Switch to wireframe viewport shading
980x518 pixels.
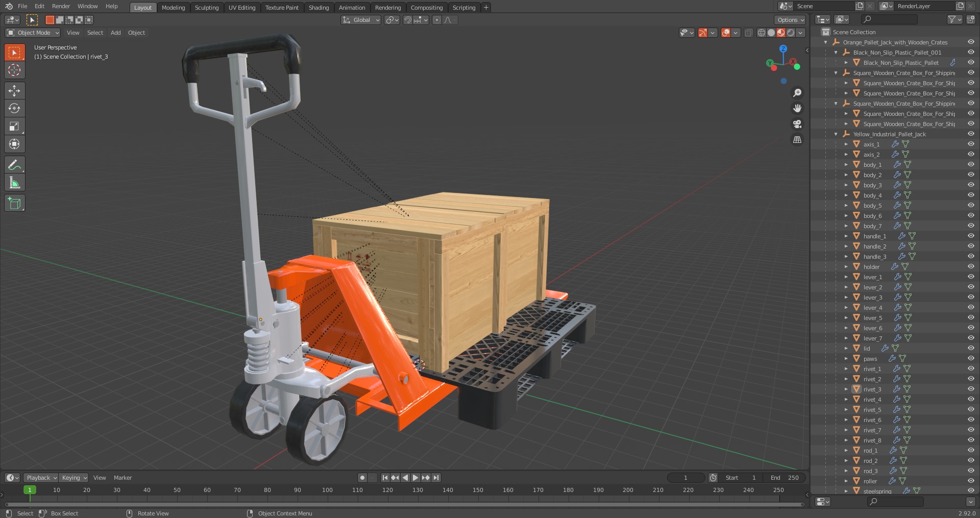(x=761, y=33)
